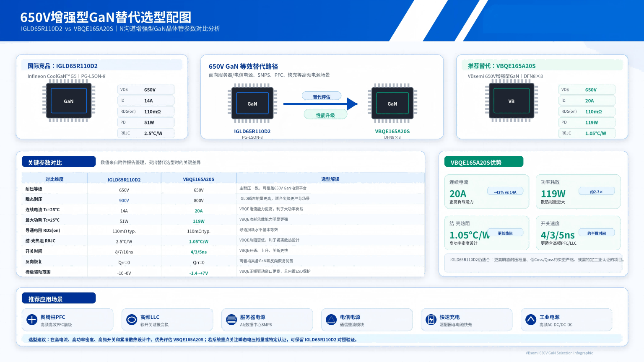Click the VBsemi 650V GaN Selection Infographic footer

pos(559,353)
